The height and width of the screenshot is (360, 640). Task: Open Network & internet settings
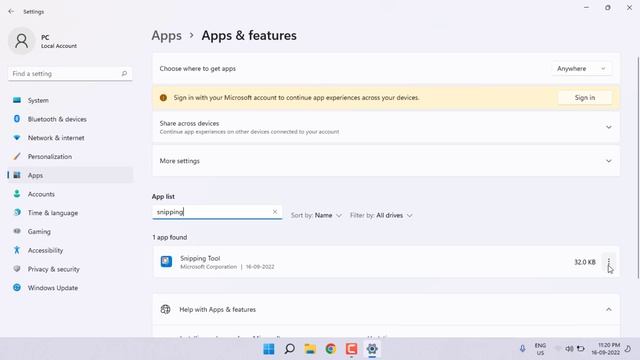tap(70, 138)
